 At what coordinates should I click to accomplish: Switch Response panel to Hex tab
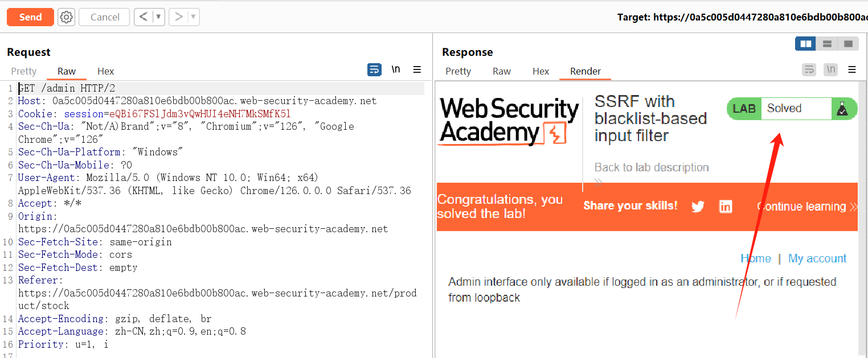click(541, 71)
